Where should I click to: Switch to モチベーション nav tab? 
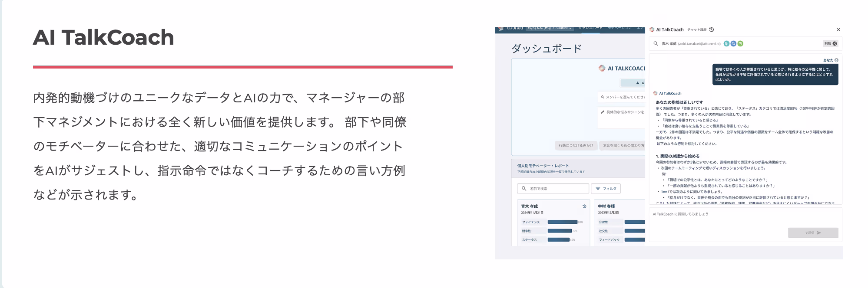coord(620,28)
